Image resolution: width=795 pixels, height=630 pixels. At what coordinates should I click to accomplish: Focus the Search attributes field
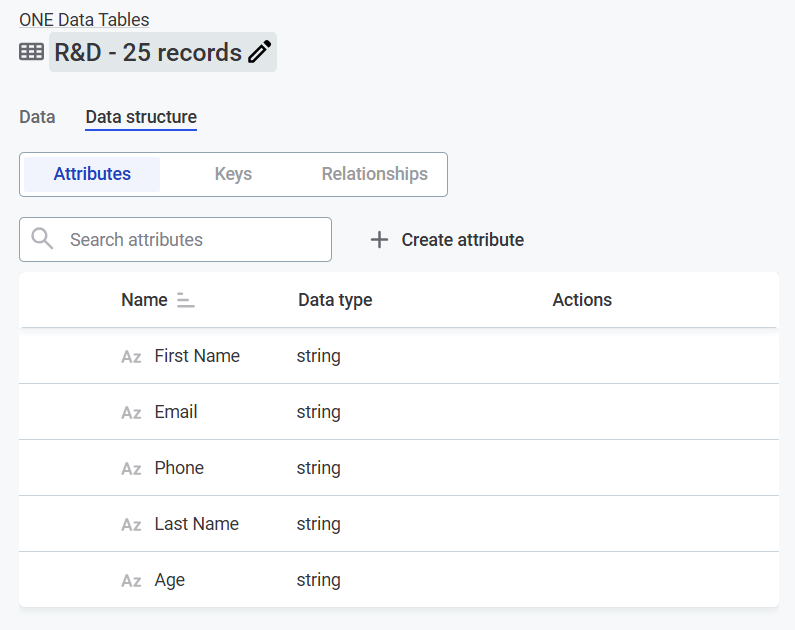pyautogui.click(x=190, y=240)
